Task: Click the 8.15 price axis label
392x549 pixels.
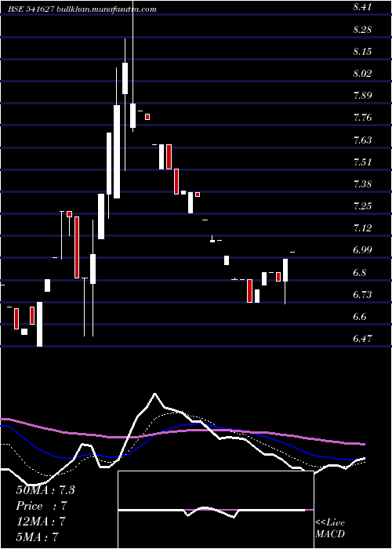Action: pos(362,52)
